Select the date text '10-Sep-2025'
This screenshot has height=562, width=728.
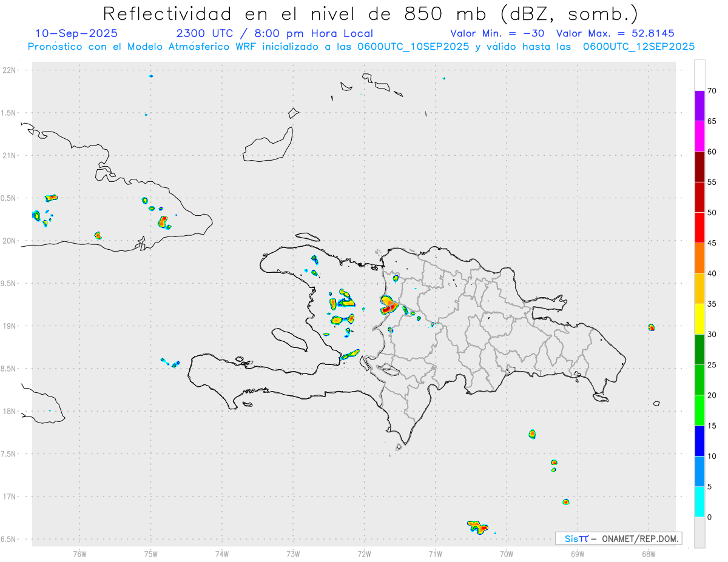[x=76, y=33]
